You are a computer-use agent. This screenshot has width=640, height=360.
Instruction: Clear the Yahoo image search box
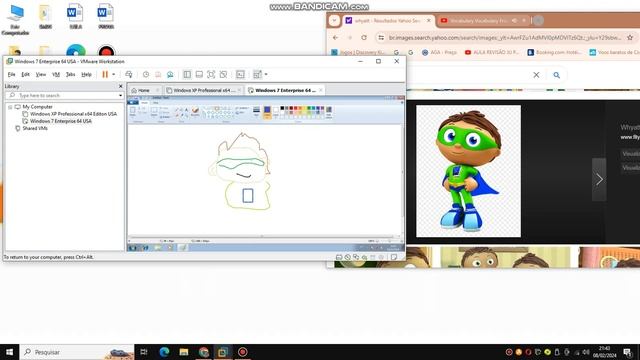point(536,75)
